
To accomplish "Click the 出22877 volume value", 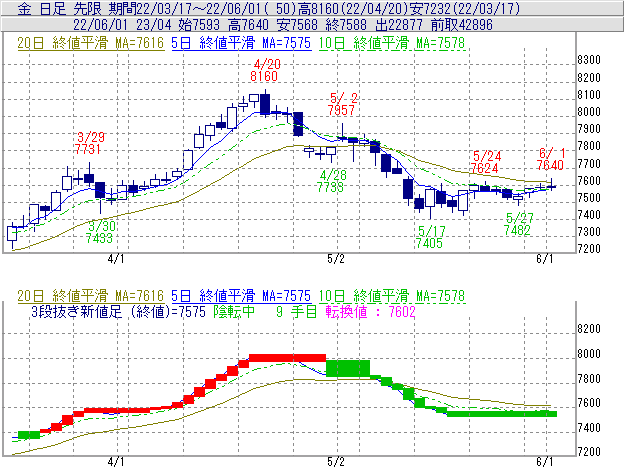I will pos(399,25).
